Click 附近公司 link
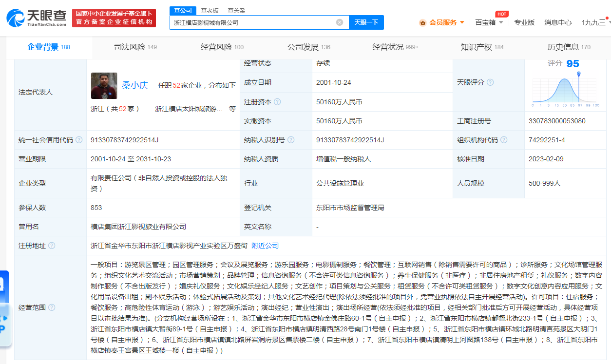 click(x=265, y=246)
